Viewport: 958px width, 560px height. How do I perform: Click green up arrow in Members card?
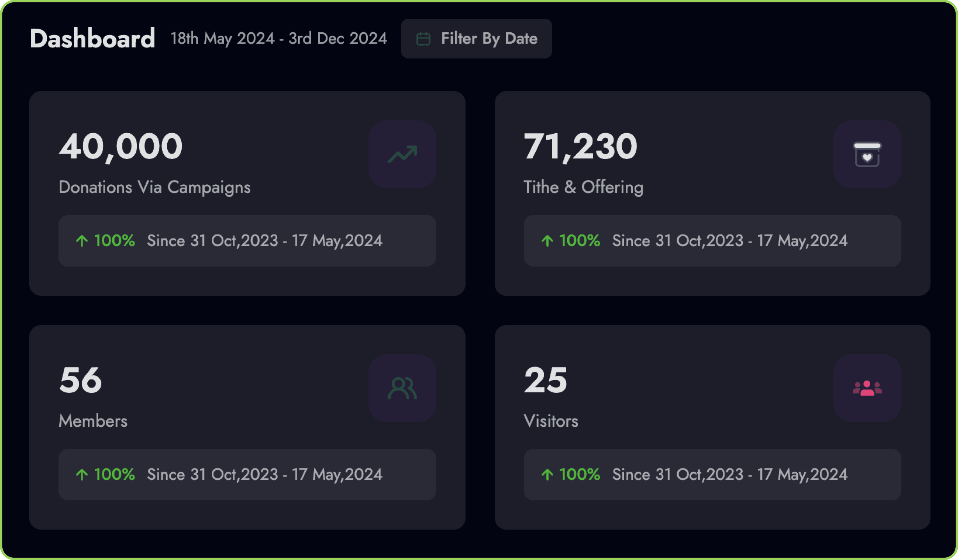[x=82, y=475]
